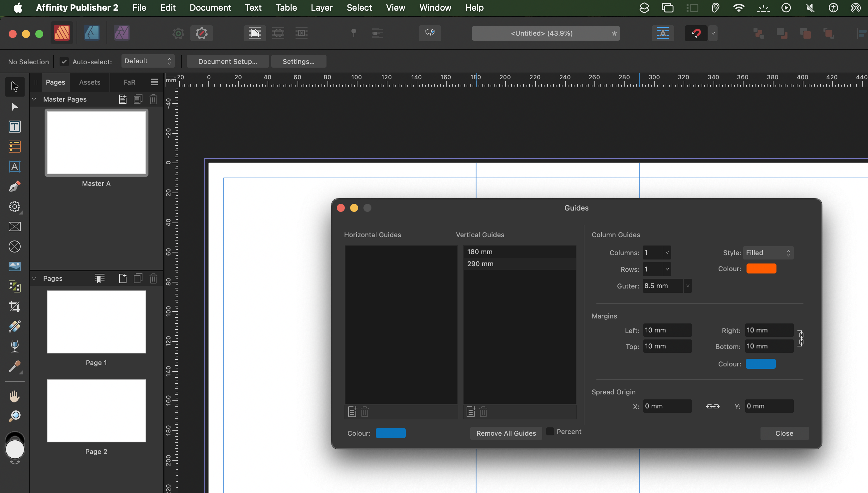This screenshot has height=493, width=868.
Task: Open Document Setup
Action: pyautogui.click(x=227, y=61)
